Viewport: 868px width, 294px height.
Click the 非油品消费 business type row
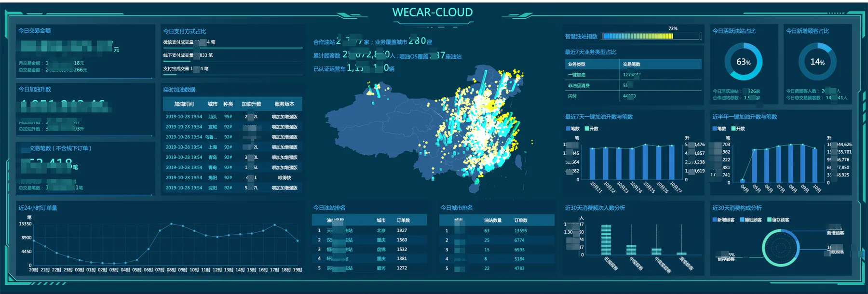pyautogui.click(x=633, y=85)
